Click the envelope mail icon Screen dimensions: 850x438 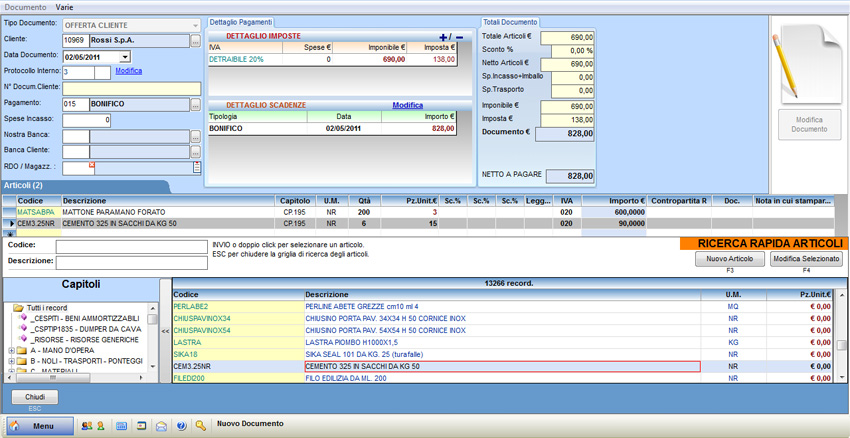coord(161,426)
